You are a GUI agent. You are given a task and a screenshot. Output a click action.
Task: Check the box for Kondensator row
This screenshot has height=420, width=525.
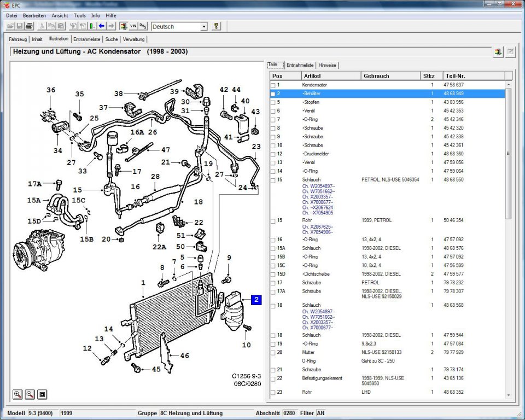[273, 85]
